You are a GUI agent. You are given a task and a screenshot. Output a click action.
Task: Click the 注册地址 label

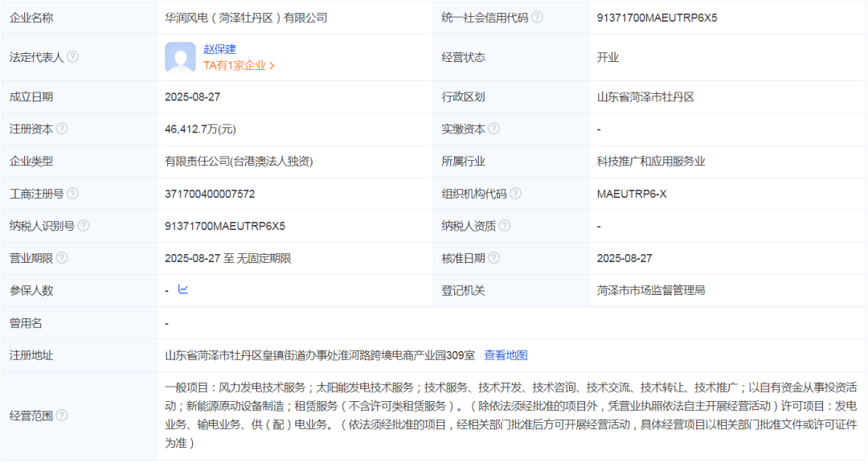click(x=31, y=355)
